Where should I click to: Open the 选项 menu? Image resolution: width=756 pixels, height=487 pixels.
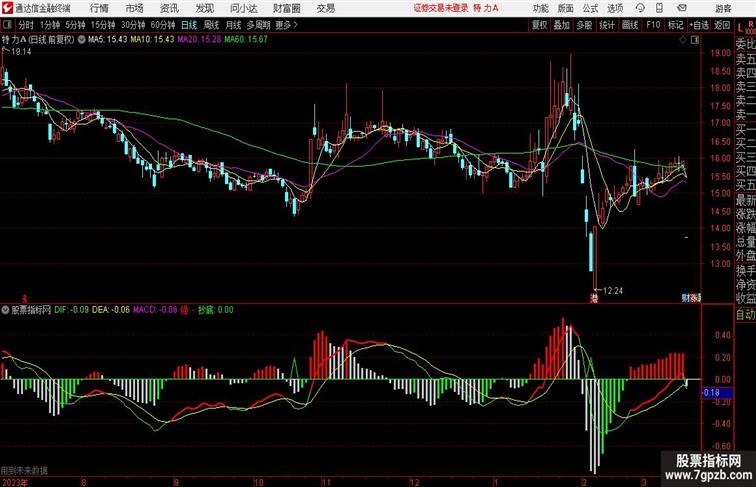coord(615,8)
